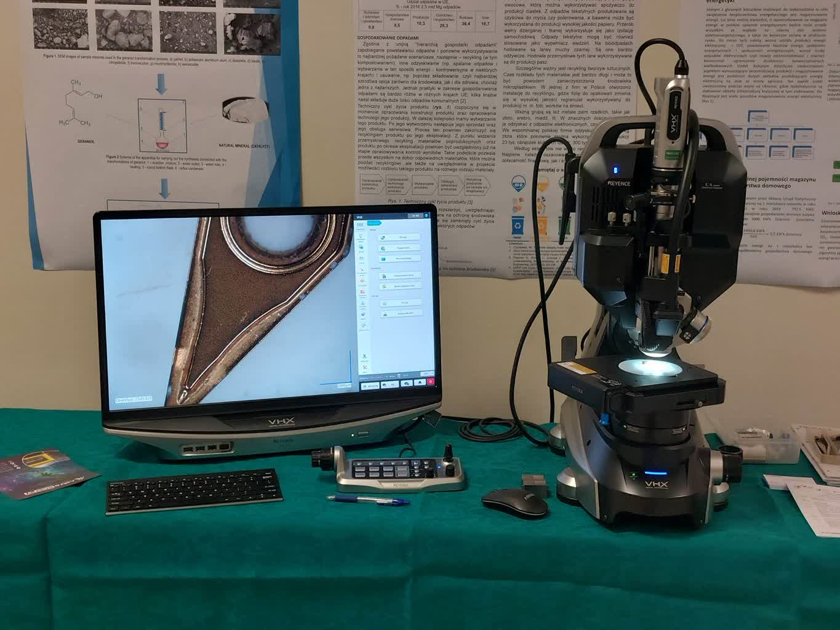Select the blue arrow-shaped tab at panel top
840x630 pixels.
coord(375,223)
